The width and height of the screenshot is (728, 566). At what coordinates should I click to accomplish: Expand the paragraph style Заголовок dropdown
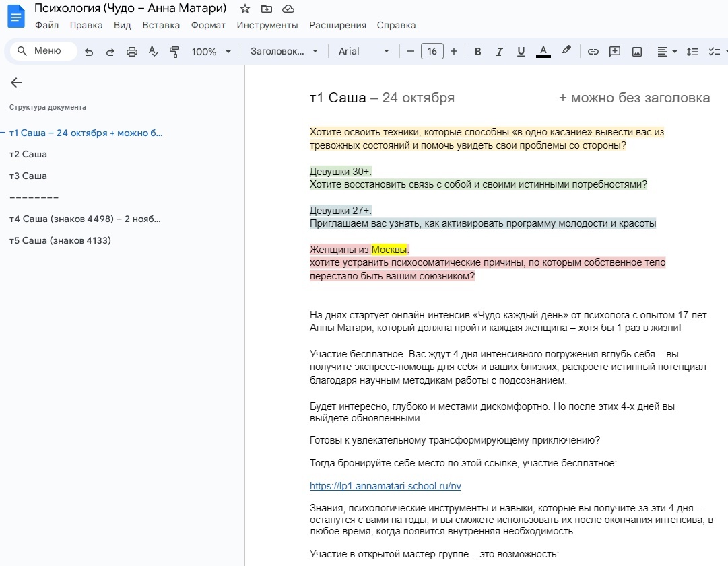pyautogui.click(x=284, y=52)
